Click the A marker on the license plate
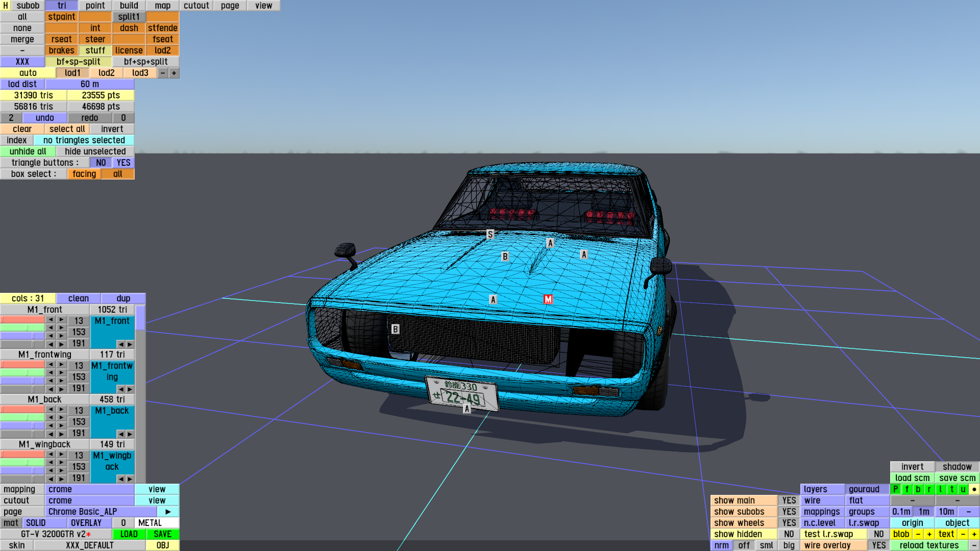980x551 pixels. coord(467,409)
